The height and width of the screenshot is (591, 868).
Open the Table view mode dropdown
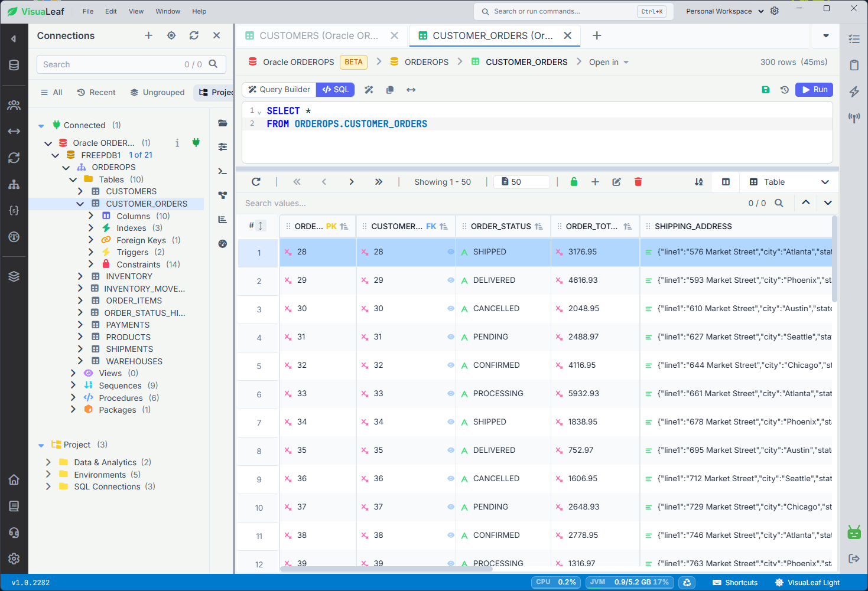789,182
